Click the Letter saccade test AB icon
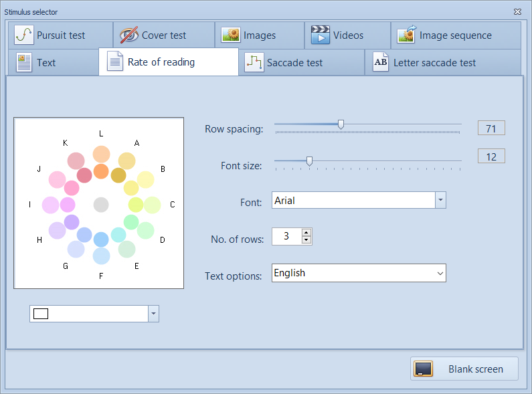This screenshot has width=532, height=394. click(x=380, y=63)
